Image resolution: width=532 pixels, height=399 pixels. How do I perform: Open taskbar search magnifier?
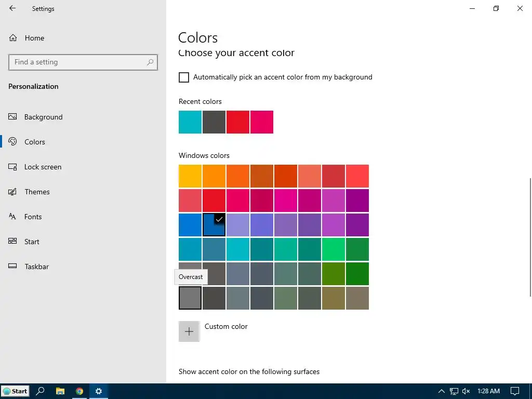click(x=41, y=391)
